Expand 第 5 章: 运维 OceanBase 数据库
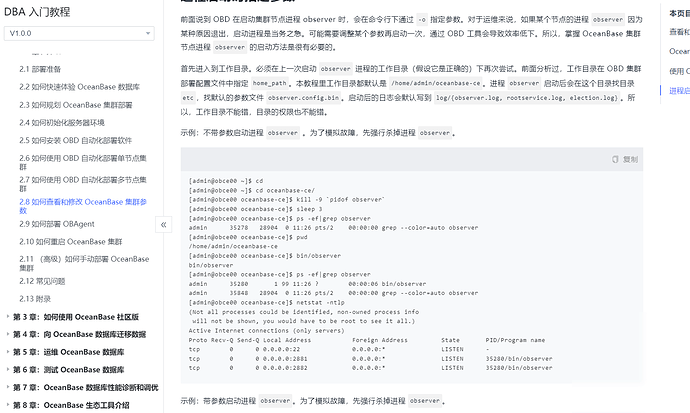Viewport: 690px width, 413px height. (x=68, y=352)
